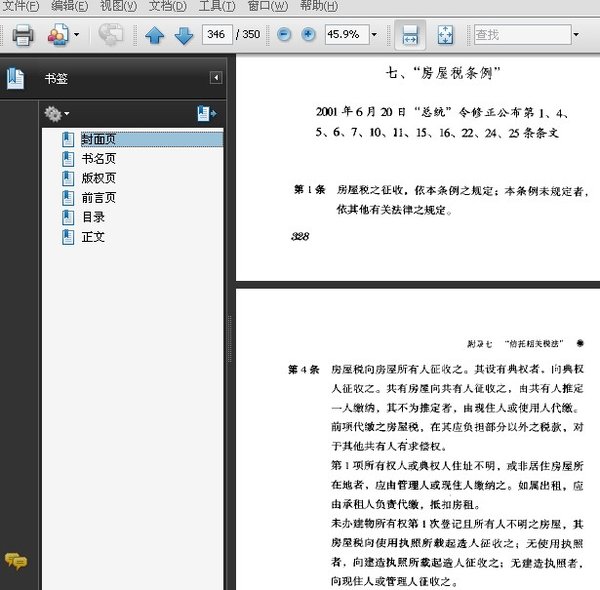This screenshot has width=600, height=590.
Task: Click the new bookmark icon
Action: click(206, 114)
